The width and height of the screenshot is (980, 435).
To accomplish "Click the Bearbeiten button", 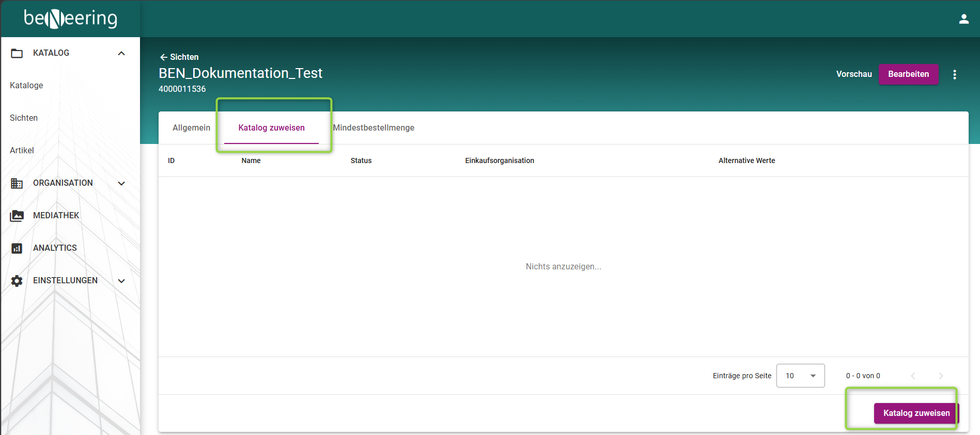I will click(x=908, y=74).
